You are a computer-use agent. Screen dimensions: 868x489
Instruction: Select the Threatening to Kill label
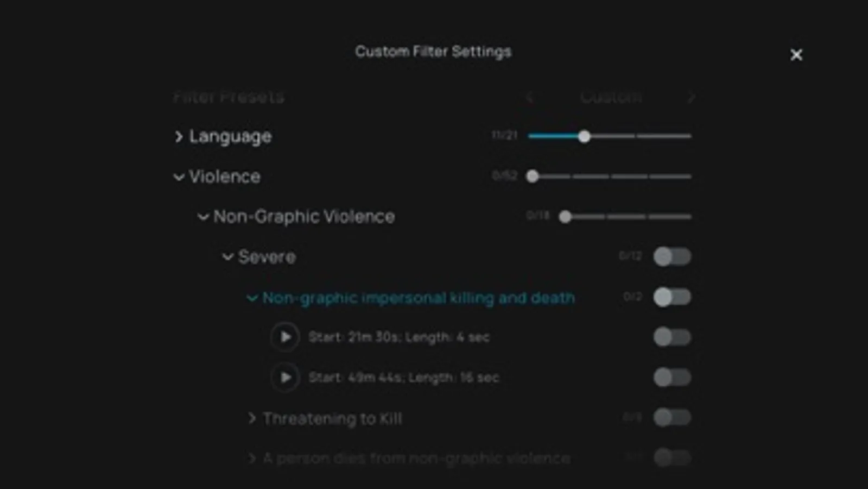pyautogui.click(x=332, y=418)
